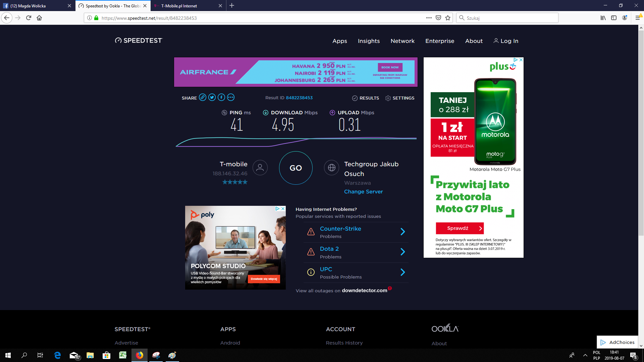Click the Szukaj search field
This screenshot has height=362, width=644.
[x=507, y=18]
